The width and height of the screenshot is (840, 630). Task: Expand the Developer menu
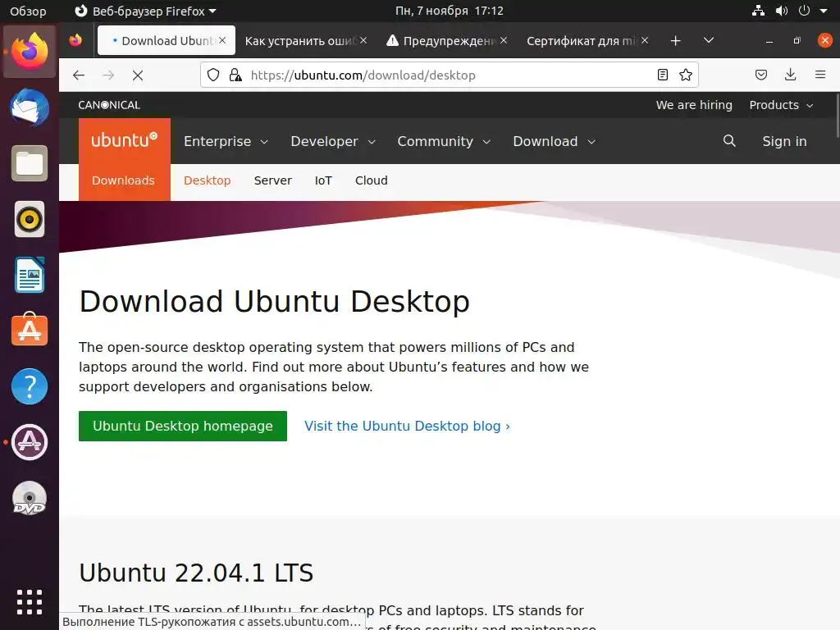point(333,141)
